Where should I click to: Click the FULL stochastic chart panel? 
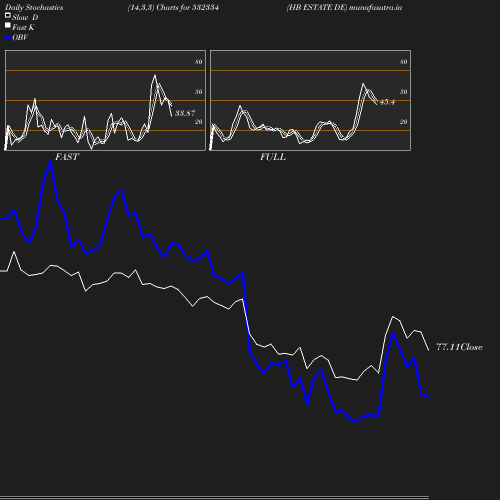coord(310,100)
